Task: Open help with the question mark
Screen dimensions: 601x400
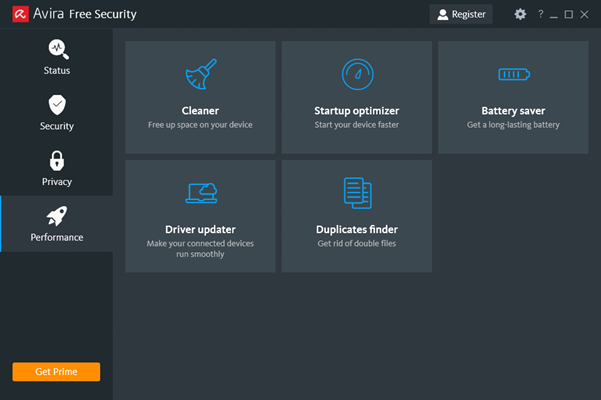Action: pyautogui.click(x=540, y=14)
